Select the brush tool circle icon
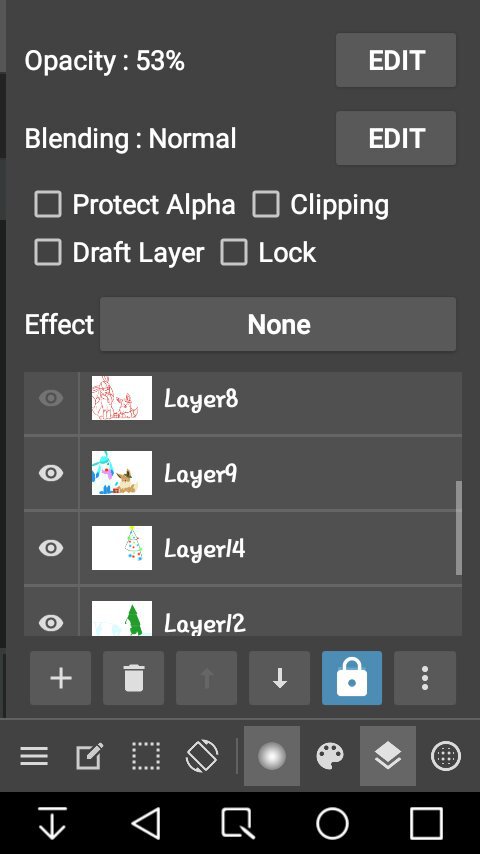The image size is (480, 854). pos(272,756)
